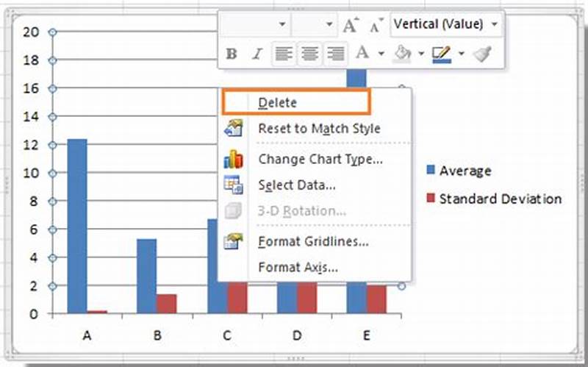Click the red Standard Deviation legend swatch
Viewport: 588px width, 367px height.
tap(431, 197)
